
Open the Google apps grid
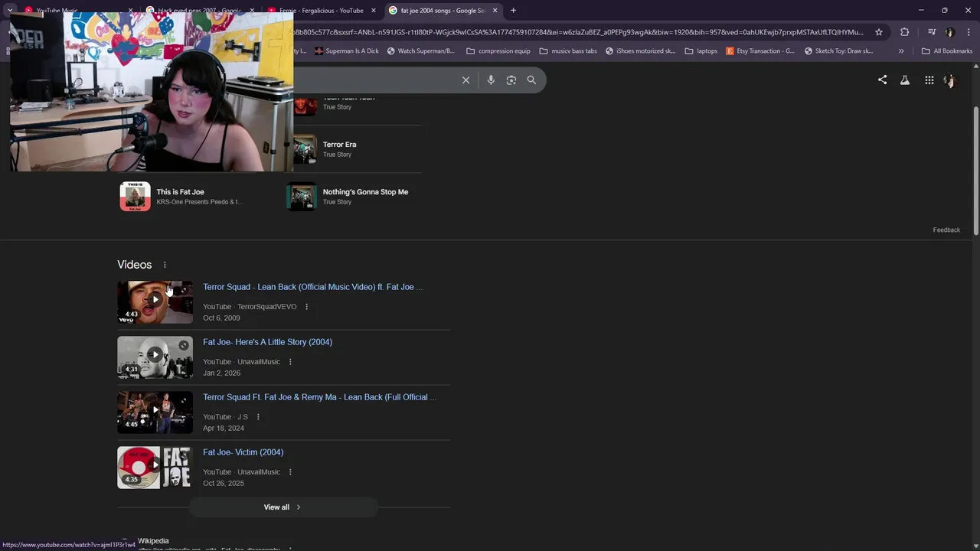click(x=929, y=80)
